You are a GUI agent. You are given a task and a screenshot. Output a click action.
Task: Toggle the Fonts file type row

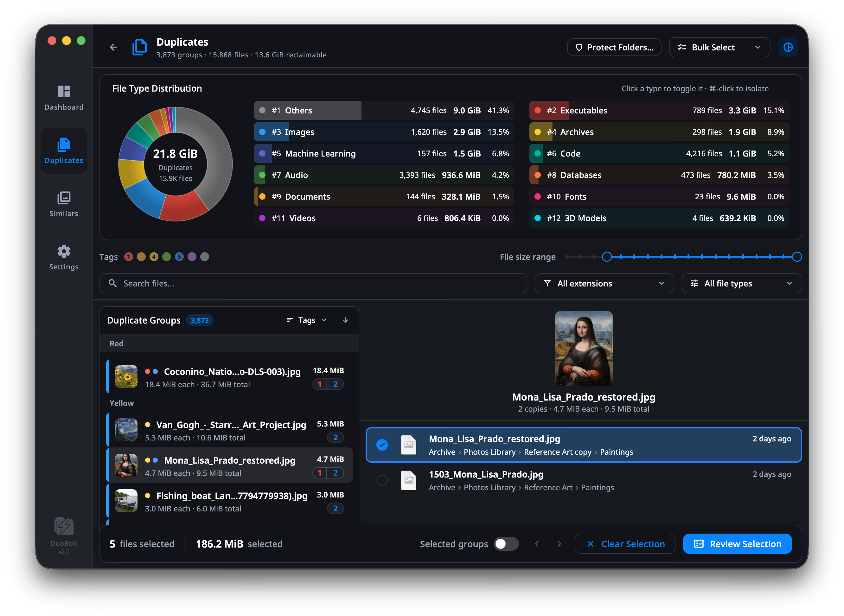click(659, 196)
